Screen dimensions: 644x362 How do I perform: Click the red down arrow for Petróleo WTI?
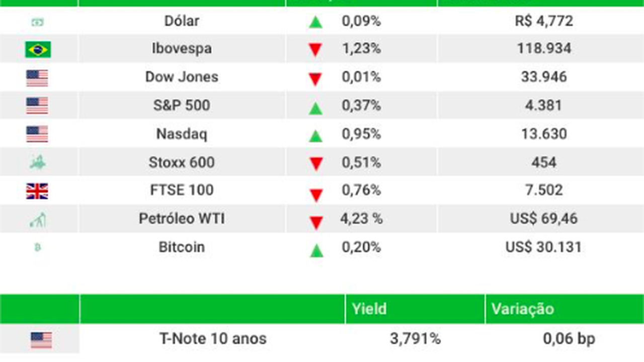pyautogui.click(x=315, y=222)
